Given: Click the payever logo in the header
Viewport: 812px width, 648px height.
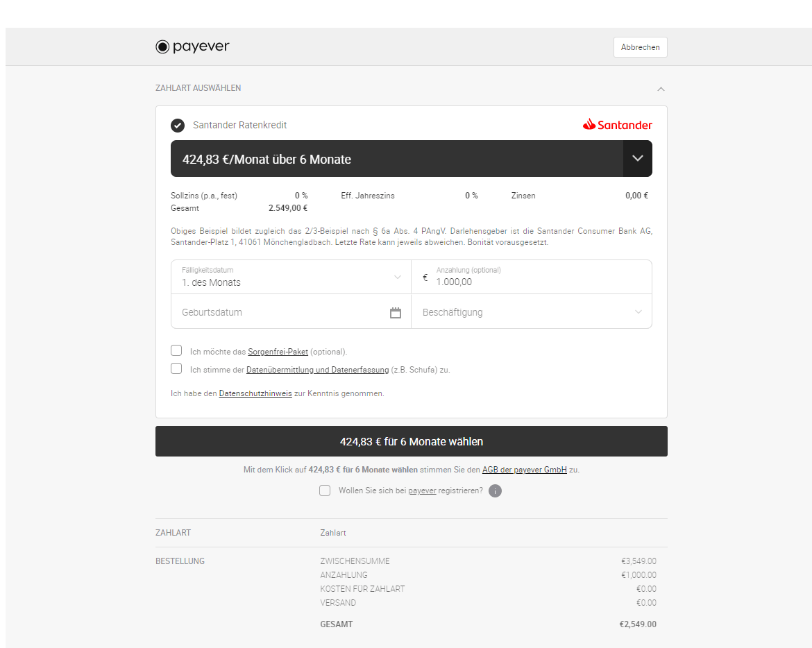Looking at the screenshot, I should [192, 46].
